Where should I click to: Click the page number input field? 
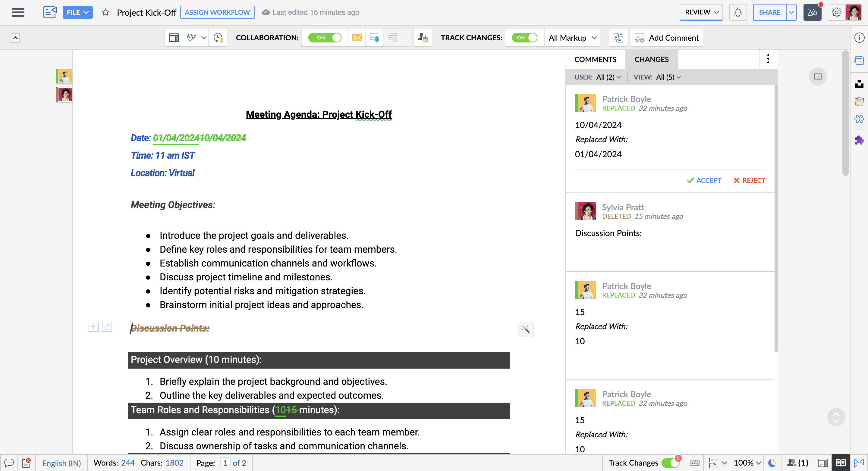pyautogui.click(x=225, y=463)
